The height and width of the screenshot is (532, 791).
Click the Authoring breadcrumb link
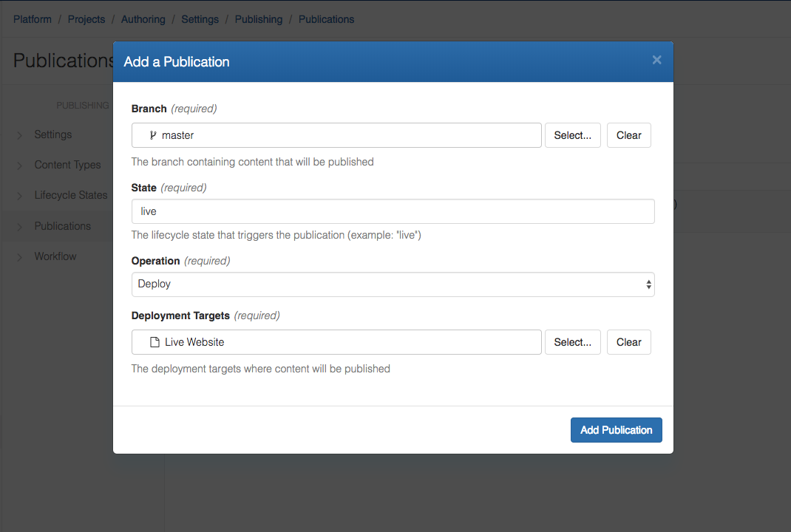(x=143, y=19)
